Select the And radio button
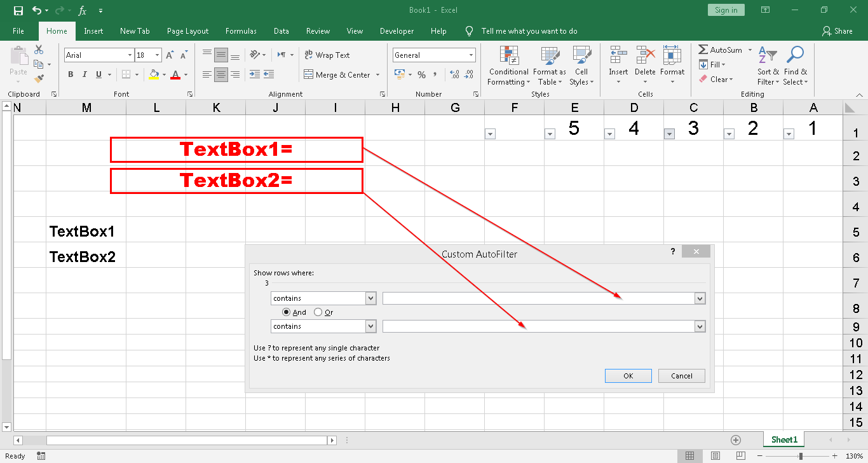This screenshot has height=463, width=868. (287, 312)
